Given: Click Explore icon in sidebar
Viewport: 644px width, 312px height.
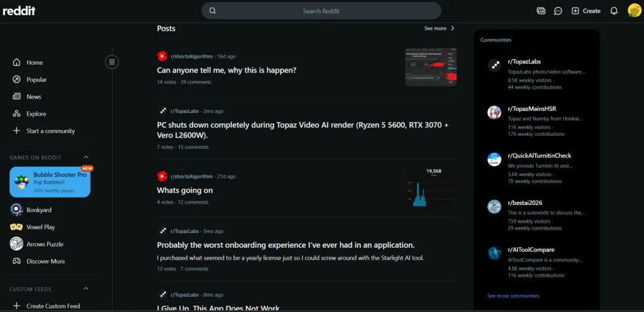Looking at the screenshot, I should click(x=16, y=114).
